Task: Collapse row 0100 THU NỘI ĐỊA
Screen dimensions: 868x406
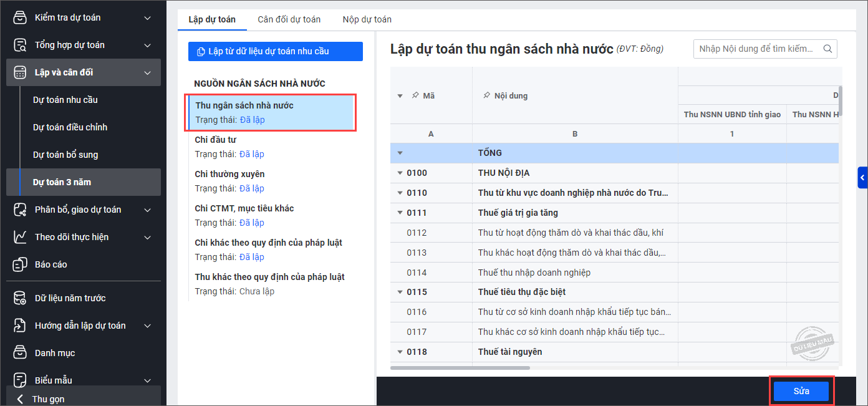Action: click(x=400, y=173)
